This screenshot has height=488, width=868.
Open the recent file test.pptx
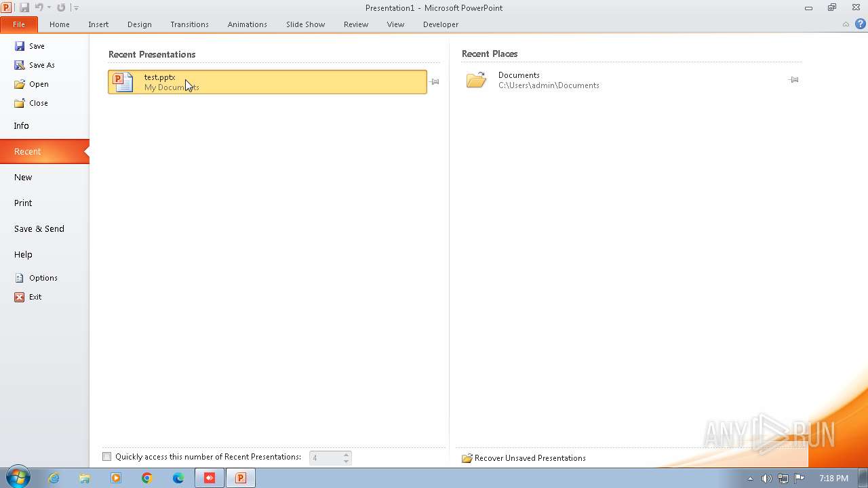pyautogui.click(x=267, y=82)
